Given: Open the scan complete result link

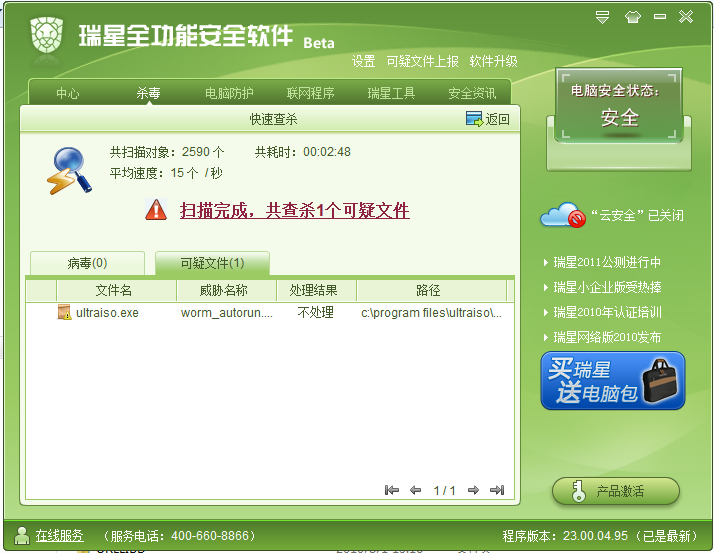Looking at the screenshot, I should [295, 210].
